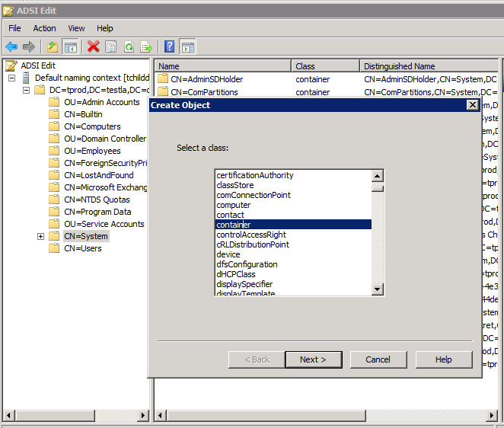
Task: Collapse the Default naming context node
Action: [x=12, y=78]
